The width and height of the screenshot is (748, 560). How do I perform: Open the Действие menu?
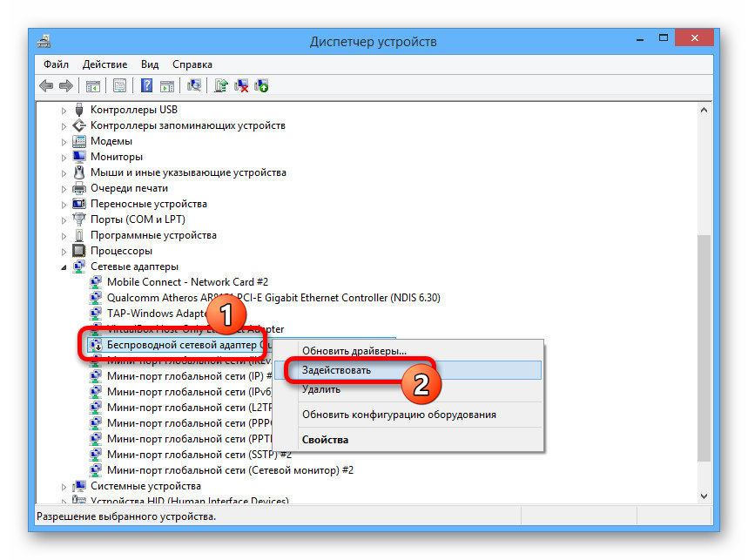tap(104, 64)
